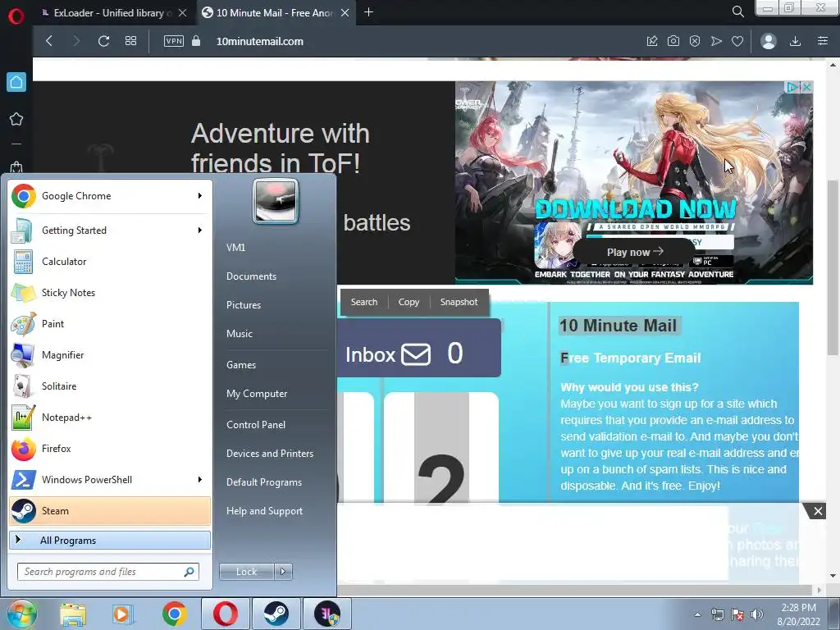Open My Computer
840x630 pixels.
pyautogui.click(x=257, y=394)
